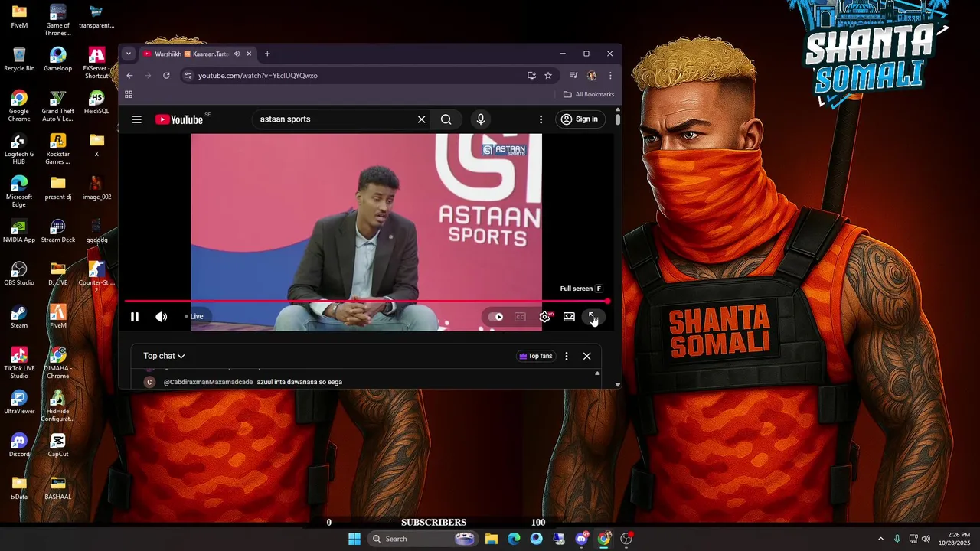Viewport: 980px width, 551px height.
Task: Open Chrome profile avatar
Action: tap(592, 76)
